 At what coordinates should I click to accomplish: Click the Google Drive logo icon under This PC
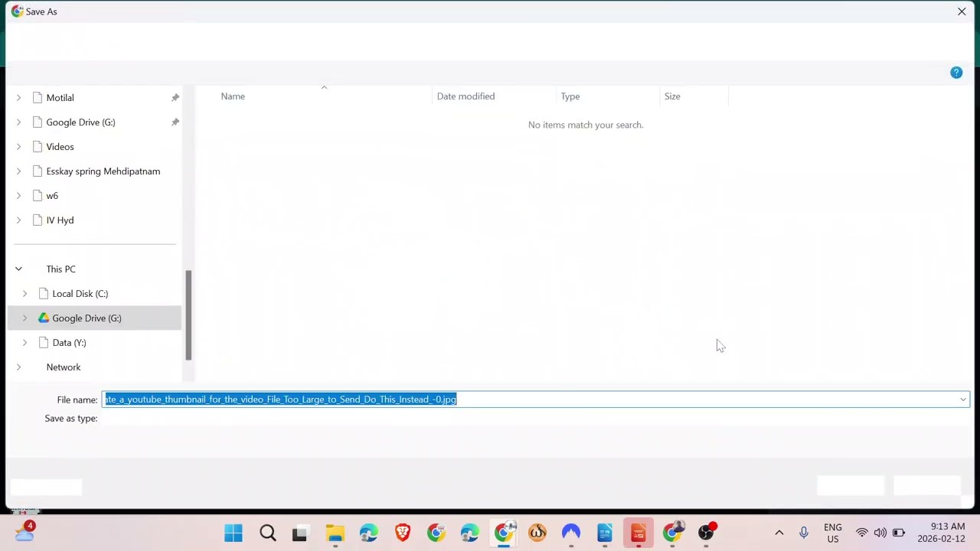click(44, 318)
